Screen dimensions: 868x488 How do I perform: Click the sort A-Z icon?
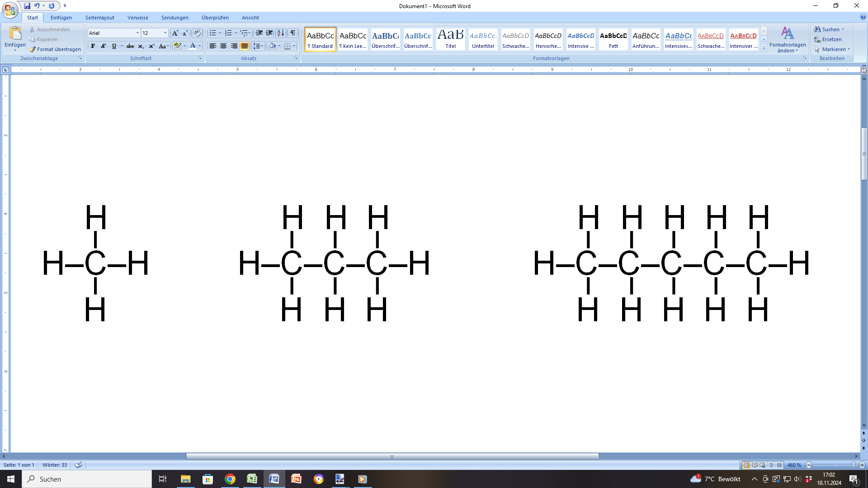pyautogui.click(x=281, y=33)
